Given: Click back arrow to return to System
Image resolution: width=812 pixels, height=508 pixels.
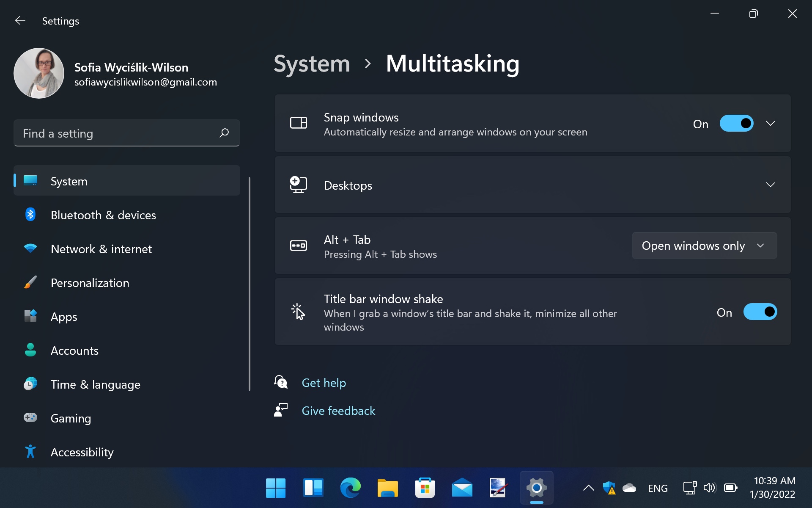Looking at the screenshot, I should pyautogui.click(x=19, y=20).
